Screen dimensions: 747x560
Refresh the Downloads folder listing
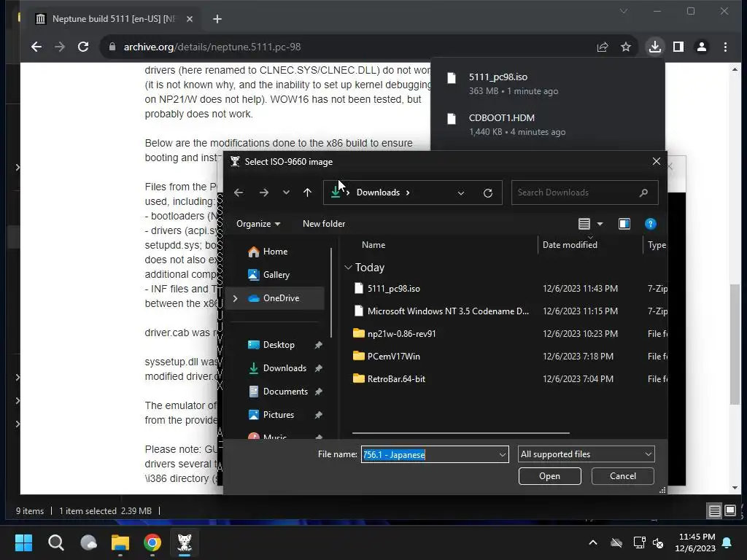(488, 192)
